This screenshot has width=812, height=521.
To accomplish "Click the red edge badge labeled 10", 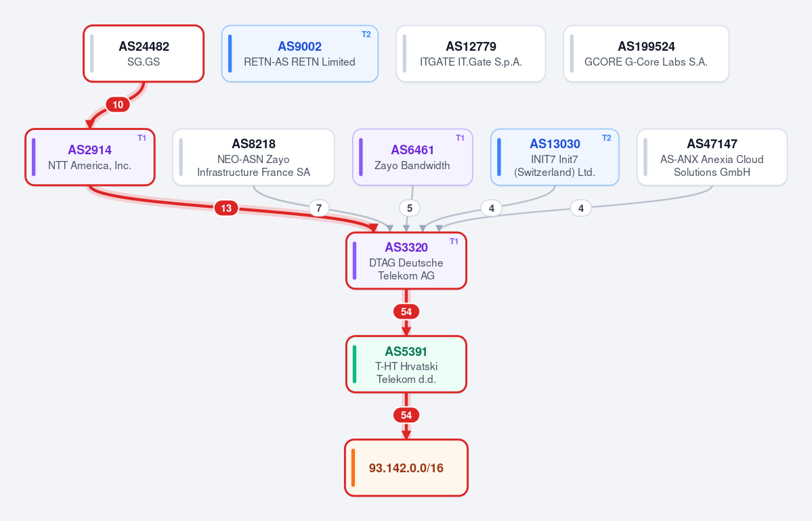I will pos(118,105).
